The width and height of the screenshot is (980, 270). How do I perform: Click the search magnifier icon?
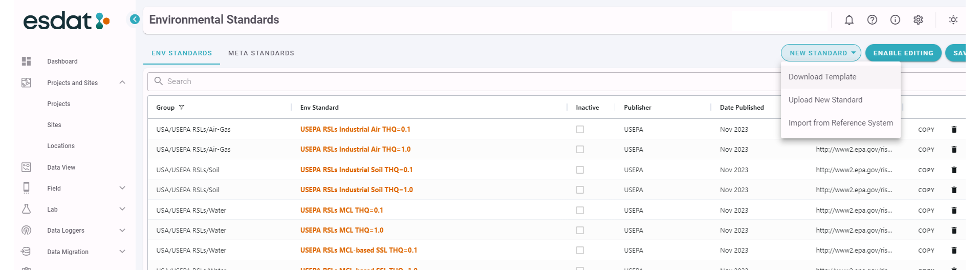tap(159, 81)
